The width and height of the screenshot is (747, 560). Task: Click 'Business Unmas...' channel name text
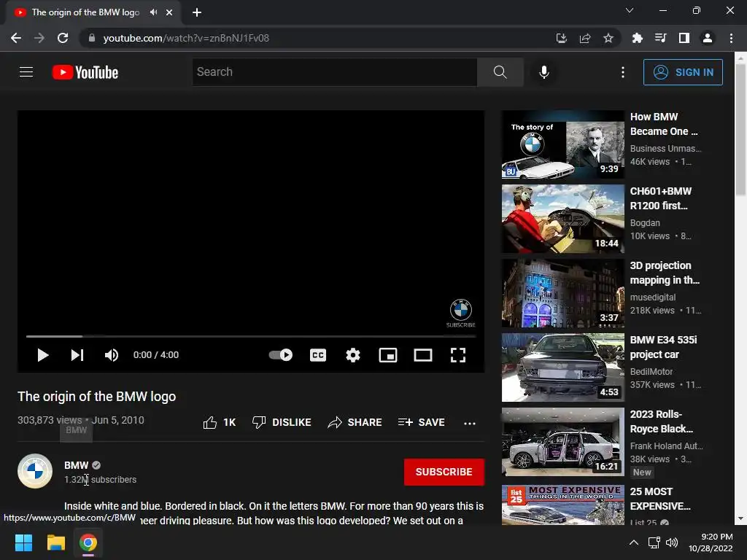click(665, 148)
